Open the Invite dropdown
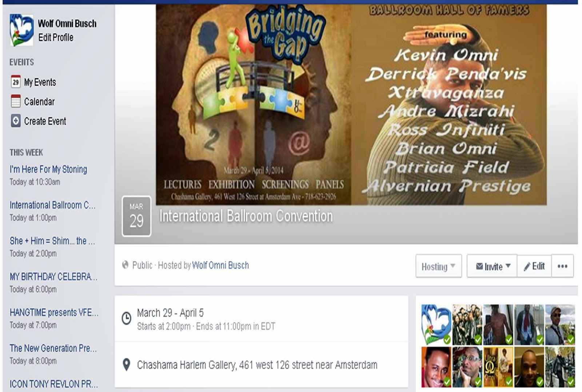This screenshot has height=392, width=582. click(492, 266)
